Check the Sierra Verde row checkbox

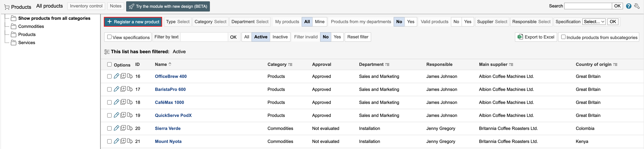point(109,128)
